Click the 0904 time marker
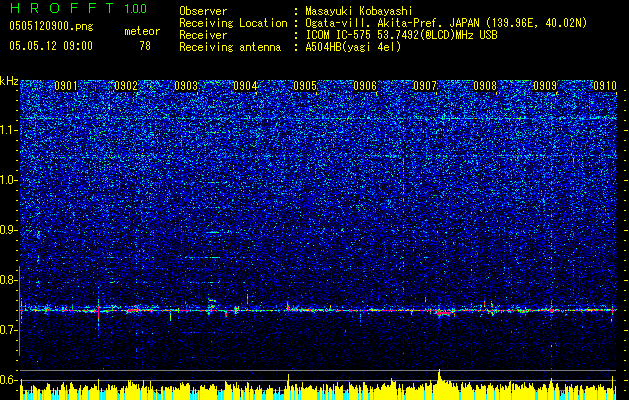Viewport: 629px width, 400px height. click(246, 86)
